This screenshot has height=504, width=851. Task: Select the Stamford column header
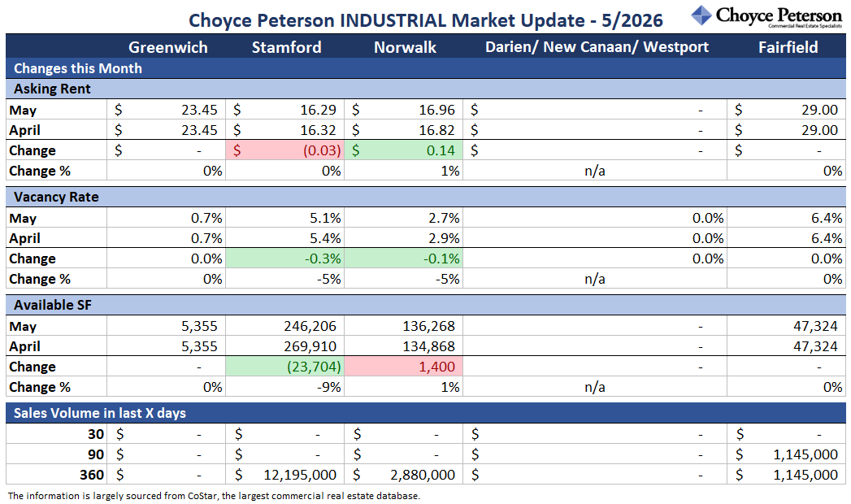pos(286,47)
